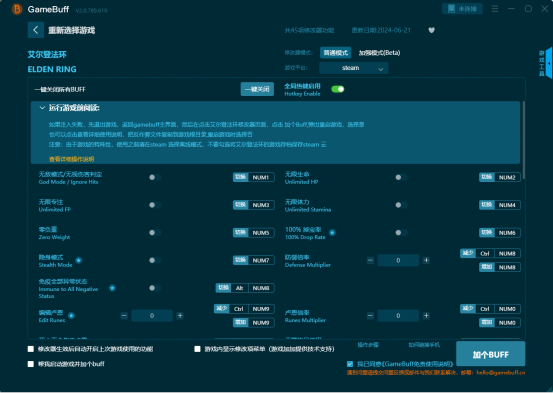Check the launch game and add buff checkbox
The height and width of the screenshot is (393, 553).
(31, 364)
